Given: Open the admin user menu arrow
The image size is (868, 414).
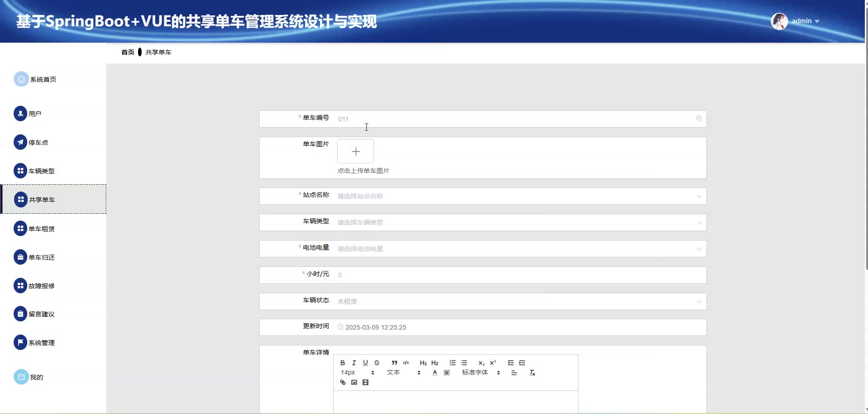Looking at the screenshot, I should click(x=817, y=21).
